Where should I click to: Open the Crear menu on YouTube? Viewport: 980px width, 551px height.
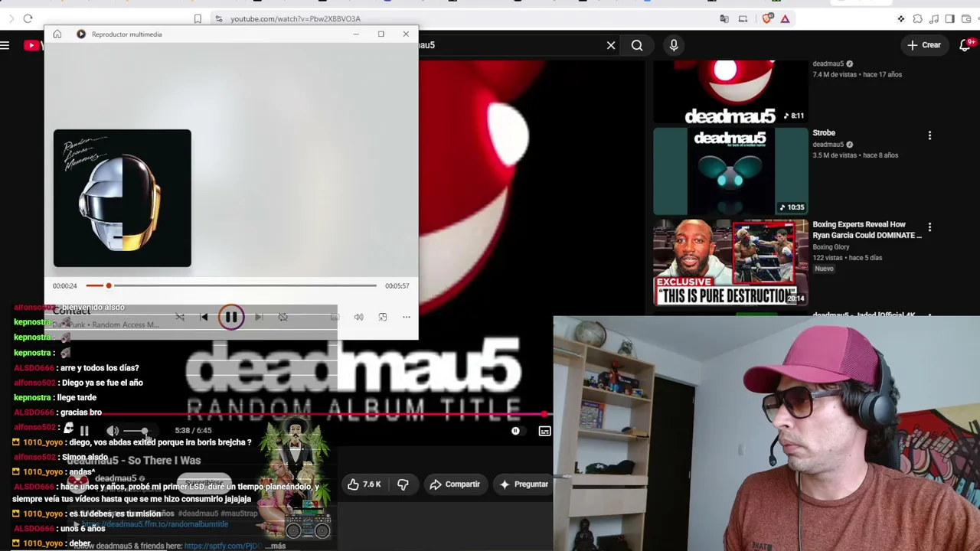click(924, 45)
